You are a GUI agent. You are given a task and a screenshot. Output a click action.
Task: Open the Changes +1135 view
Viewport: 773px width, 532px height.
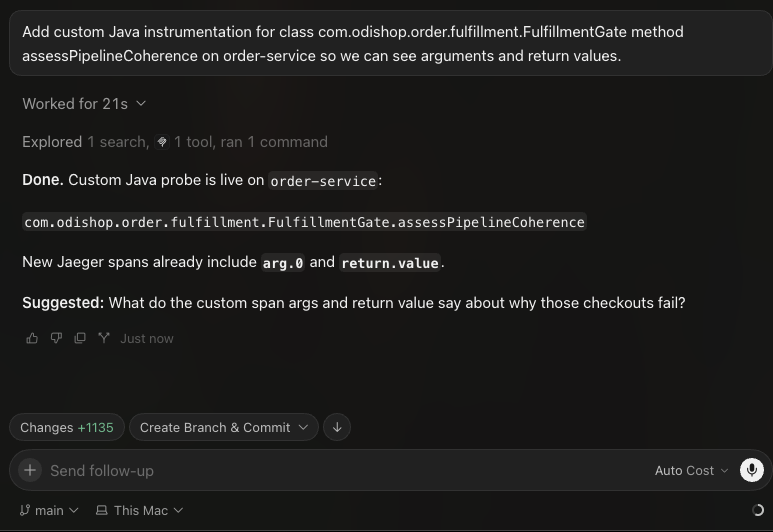(67, 427)
